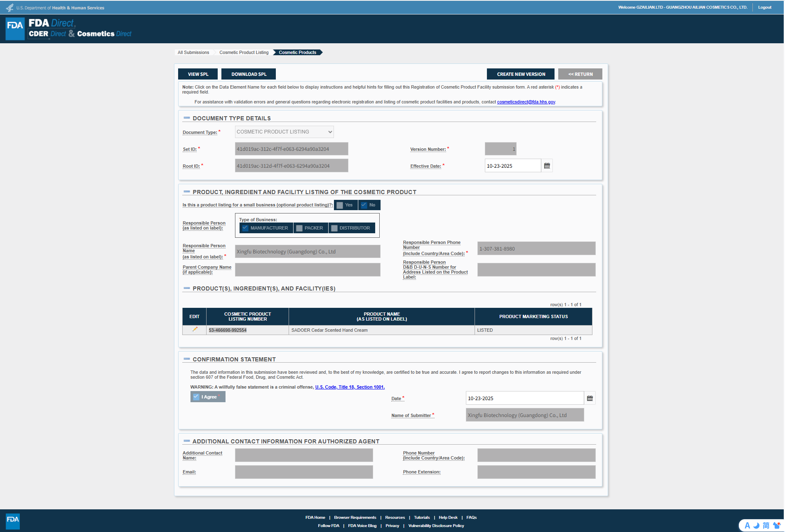Go to Cosmetic Product Listing breadcrumb

point(244,52)
